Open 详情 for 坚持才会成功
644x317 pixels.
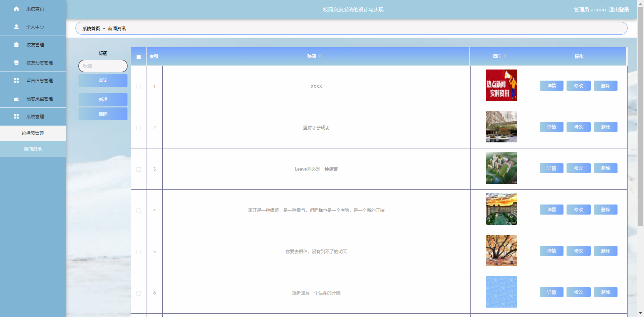(x=551, y=127)
